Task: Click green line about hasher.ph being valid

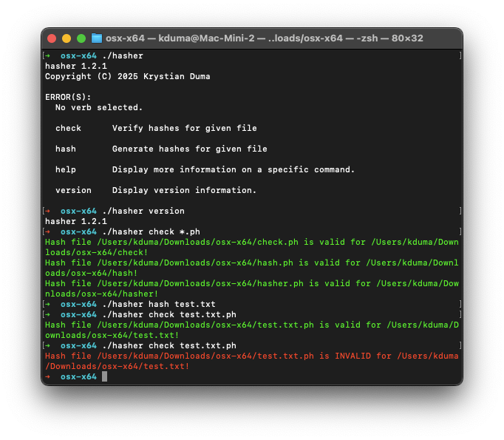Action: tap(252, 289)
